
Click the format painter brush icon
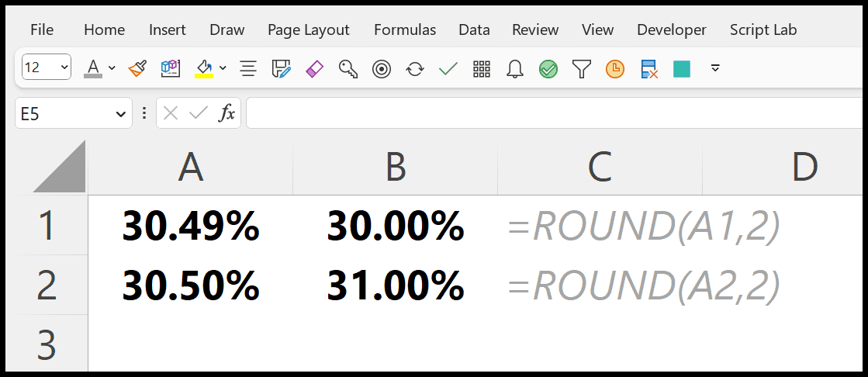[137, 68]
